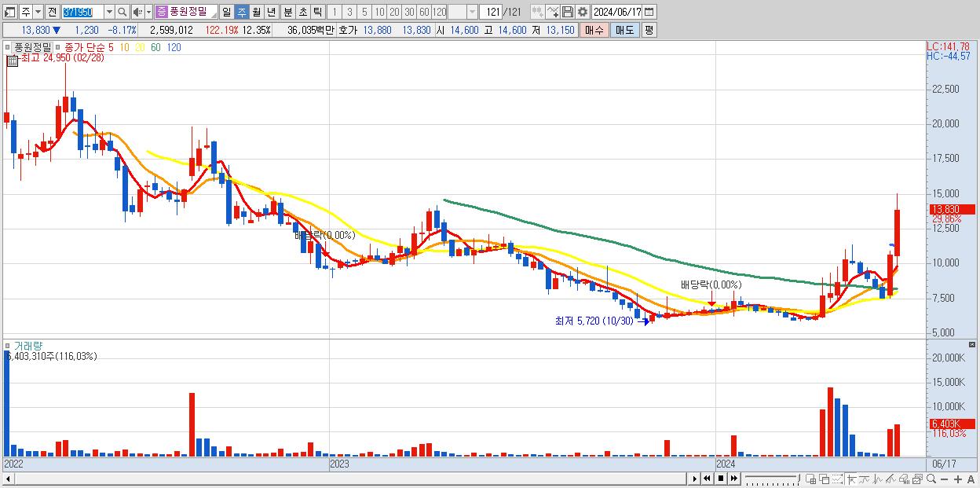This screenshot has width=980, height=488.
Task: Select the 30 interval button
Action: click(x=409, y=13)
